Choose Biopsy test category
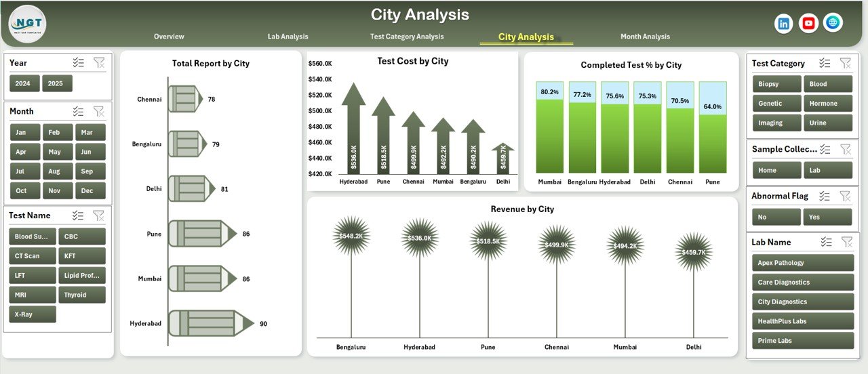868x374 pixels. click(x=777, y=84)
